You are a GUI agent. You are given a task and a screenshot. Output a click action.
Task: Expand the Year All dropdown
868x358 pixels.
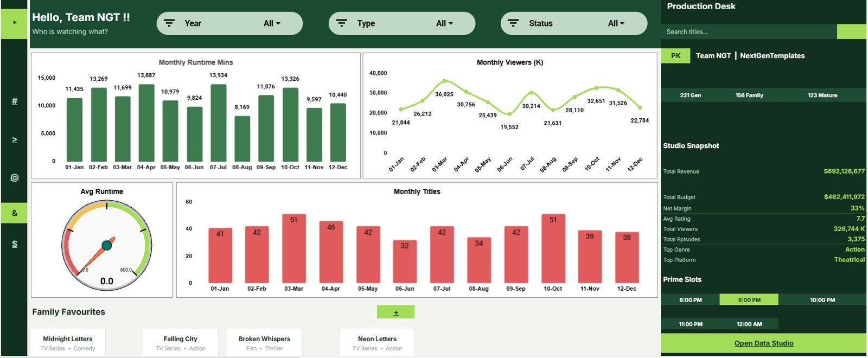(x=272, y=23)
